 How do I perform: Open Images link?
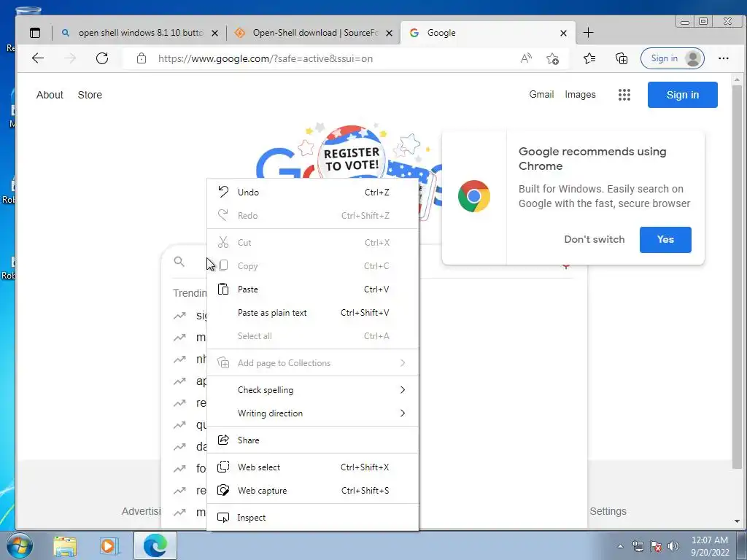click(580, 95)
